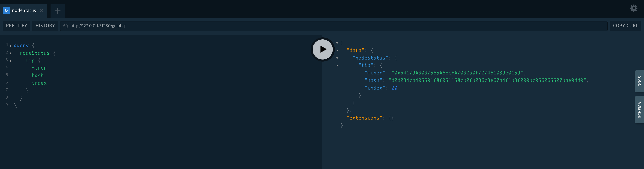Collapse the query block on line 1
The image size is (644, 169).
[x=10, y=46]
